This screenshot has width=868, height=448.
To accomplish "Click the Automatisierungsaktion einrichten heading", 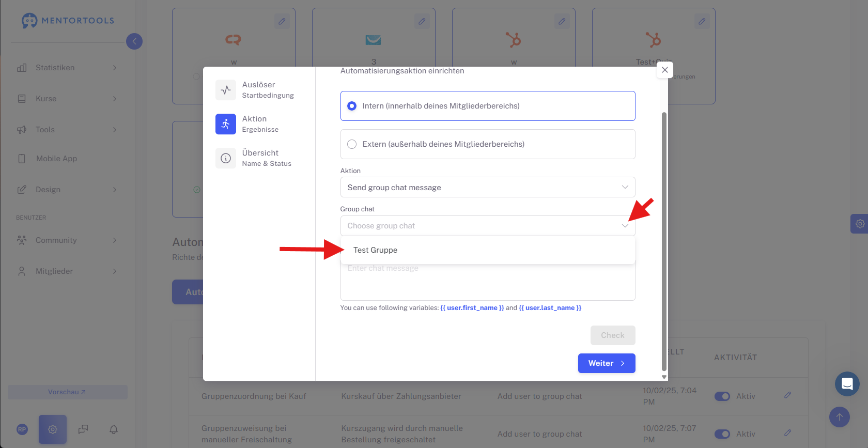I will (x=402, y=71).
